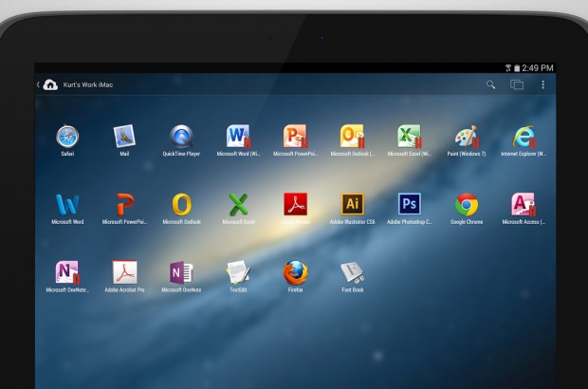Open Font Book
The height and width of the screenshot is (389, 588).
(x=352, y=273)
